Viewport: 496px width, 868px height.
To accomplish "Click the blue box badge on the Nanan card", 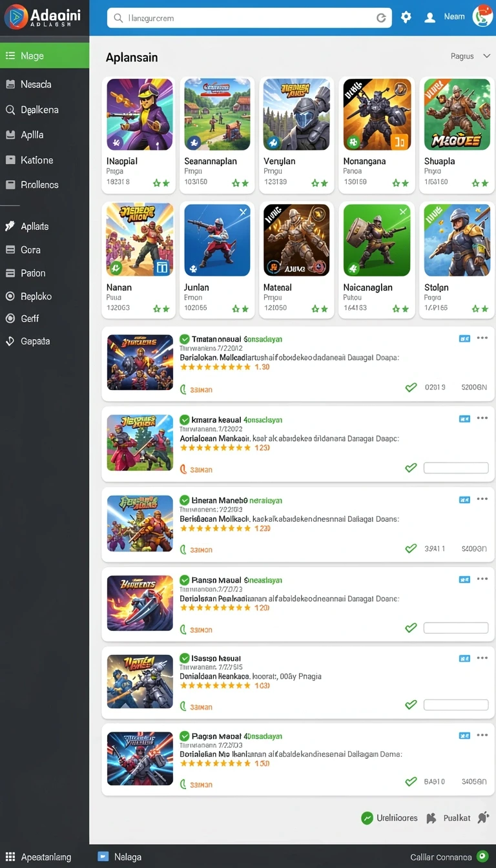I will 161,267.
